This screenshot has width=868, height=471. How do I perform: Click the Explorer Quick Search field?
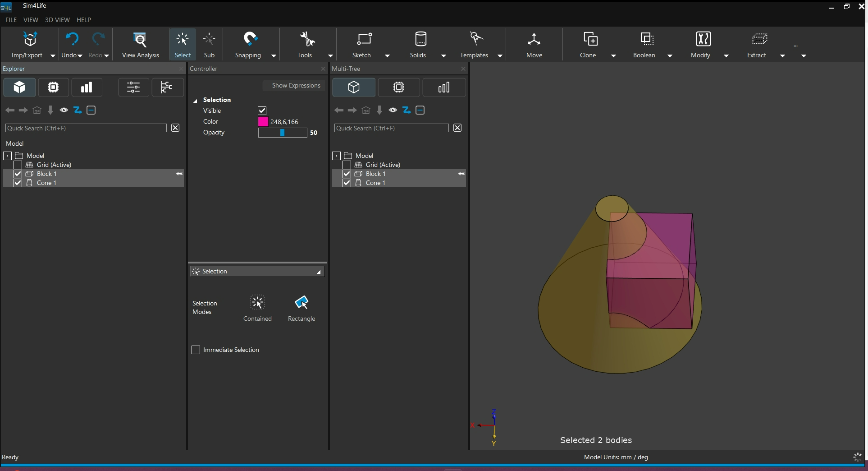click(x=86, y=128)
